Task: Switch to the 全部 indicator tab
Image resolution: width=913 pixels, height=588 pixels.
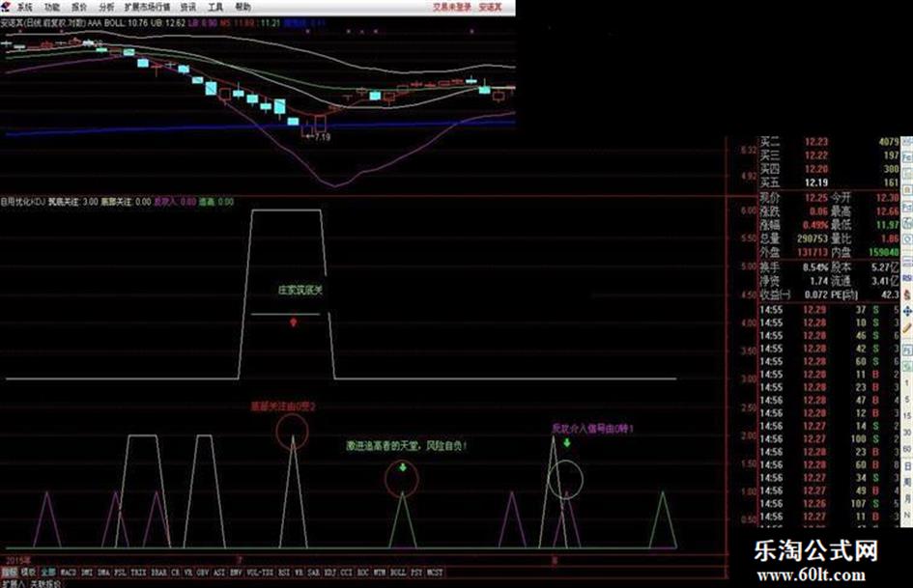Action: click(x=48, y=573)
